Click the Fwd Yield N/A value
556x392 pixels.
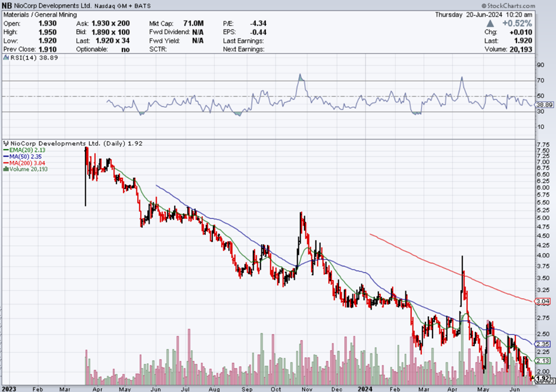[198, 41]
